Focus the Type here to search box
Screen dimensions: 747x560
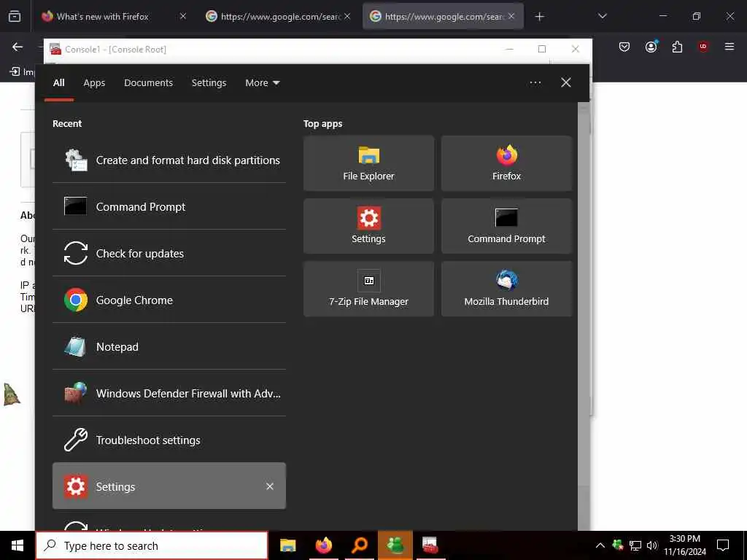click(x=152, y=545)
